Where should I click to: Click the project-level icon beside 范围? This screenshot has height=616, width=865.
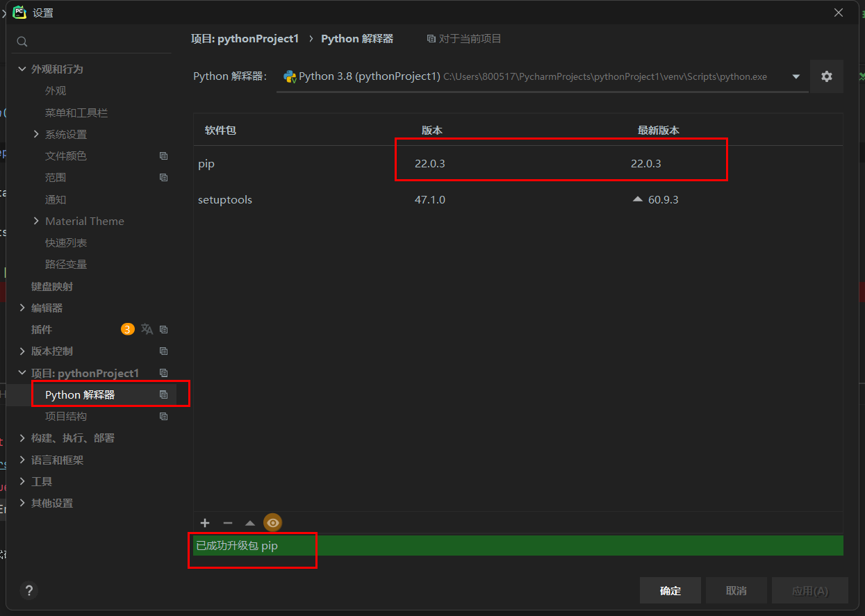point(164,178)
